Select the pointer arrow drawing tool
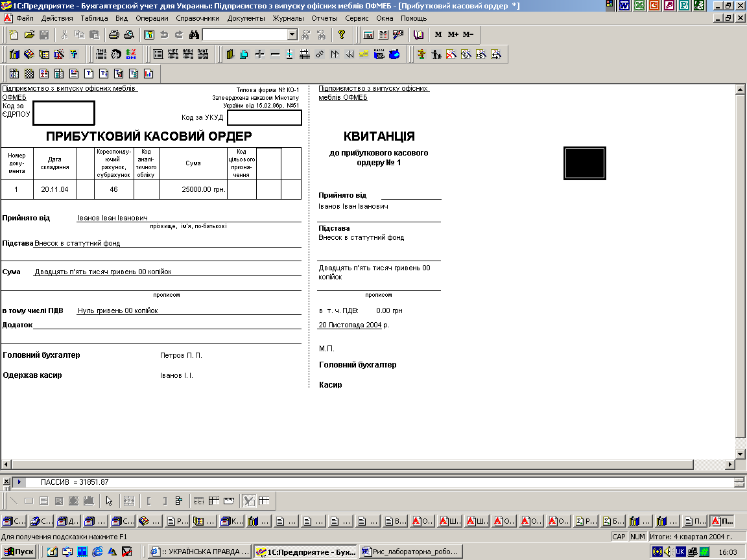Image resolution: width=747 pixels, height=560 pixels. coord(109,500)
